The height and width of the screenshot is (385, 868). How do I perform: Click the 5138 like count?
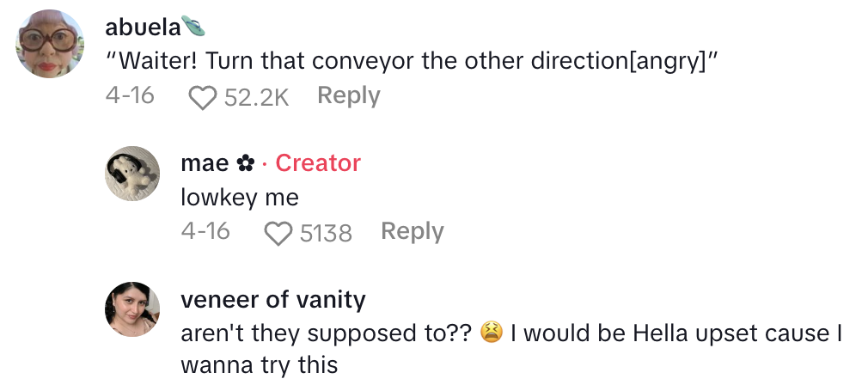tap(326, 232)
